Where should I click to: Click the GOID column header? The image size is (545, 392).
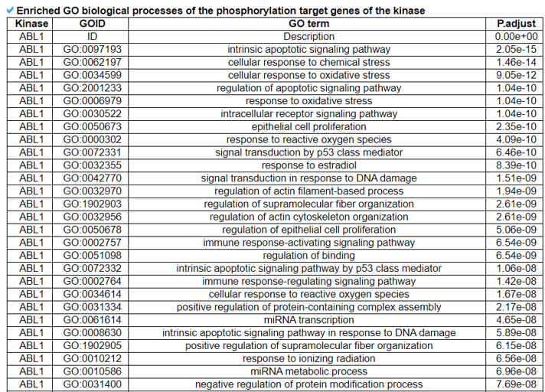92,24
